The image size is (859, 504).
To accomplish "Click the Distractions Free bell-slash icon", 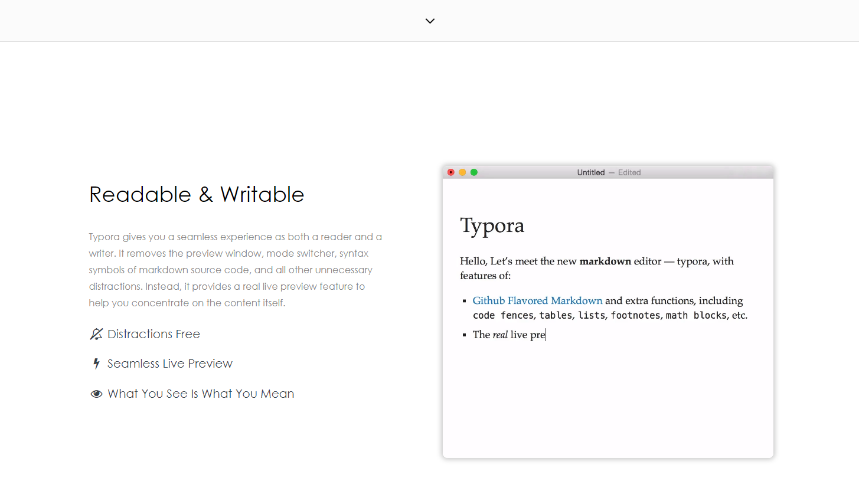I will pos(96,334).
